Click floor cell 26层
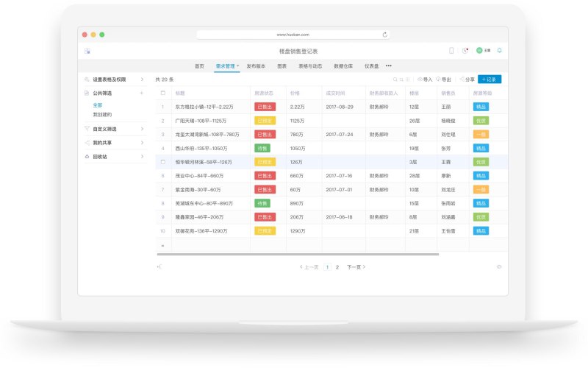This screenshot has height=368, width=588. tap(415, 121)
